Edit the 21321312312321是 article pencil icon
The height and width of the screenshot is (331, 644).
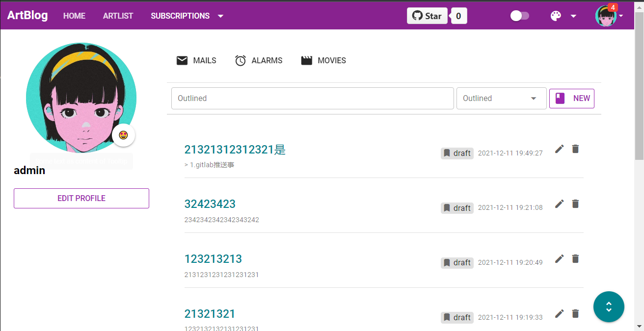[x=560, y=149]
